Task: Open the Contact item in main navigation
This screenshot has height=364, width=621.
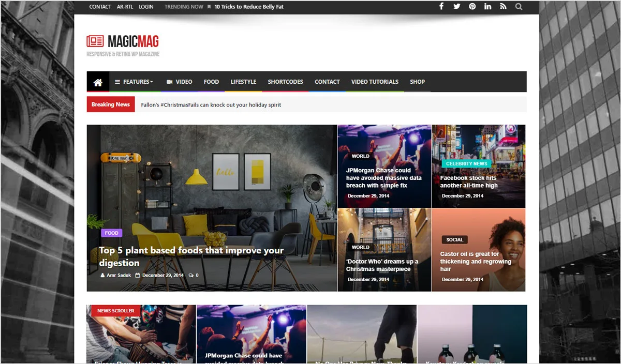Action: pyautogui.click(x=327, y=82)
